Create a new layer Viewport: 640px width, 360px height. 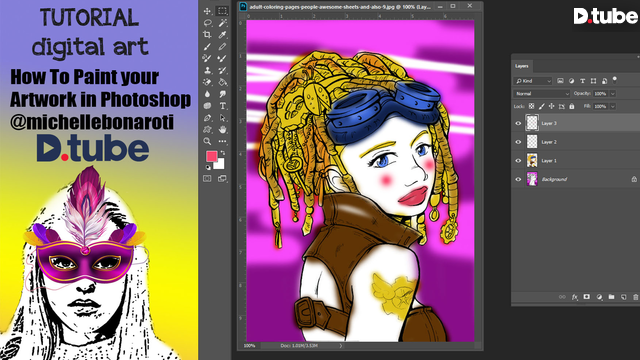coord(623,297)
